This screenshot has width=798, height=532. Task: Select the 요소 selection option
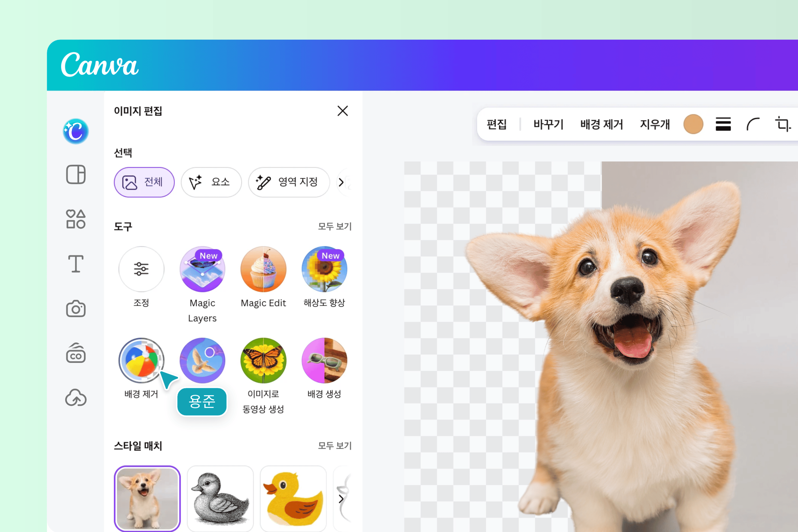[x=211, y=182]
